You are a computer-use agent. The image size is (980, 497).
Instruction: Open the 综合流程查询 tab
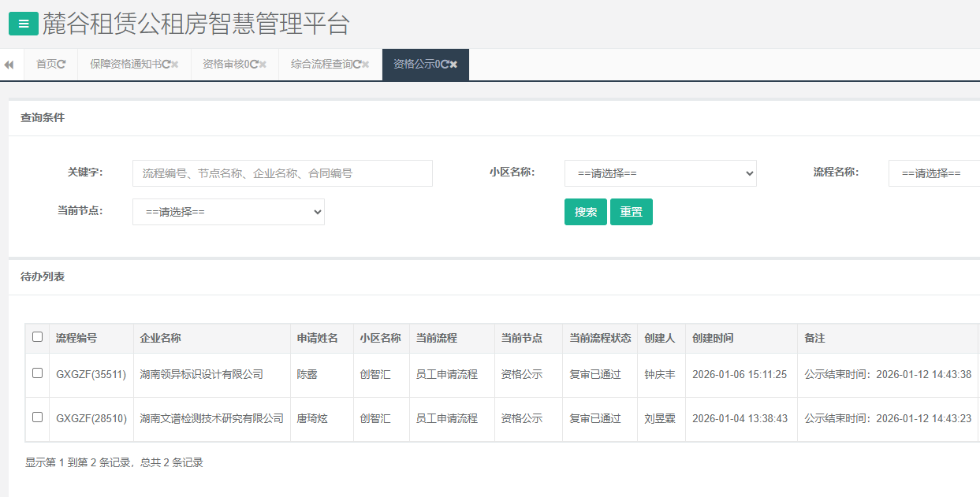320,65
